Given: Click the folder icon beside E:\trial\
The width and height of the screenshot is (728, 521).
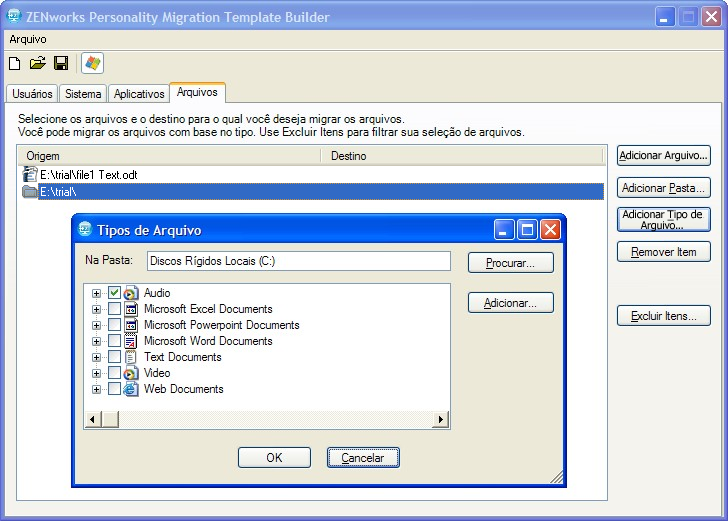Looking at the screenshot, I should tap(30, 191).
